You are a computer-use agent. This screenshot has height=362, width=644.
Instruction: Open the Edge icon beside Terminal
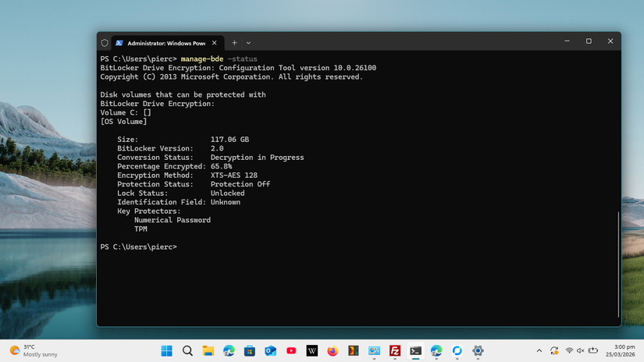436,351
